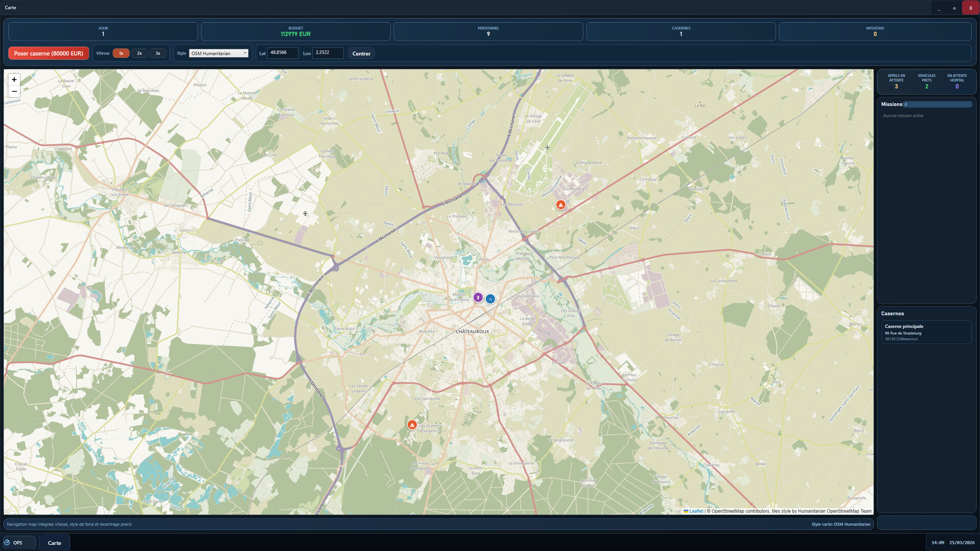
Task: Open the Leaflet attribution link
Action: pos(696,511)
